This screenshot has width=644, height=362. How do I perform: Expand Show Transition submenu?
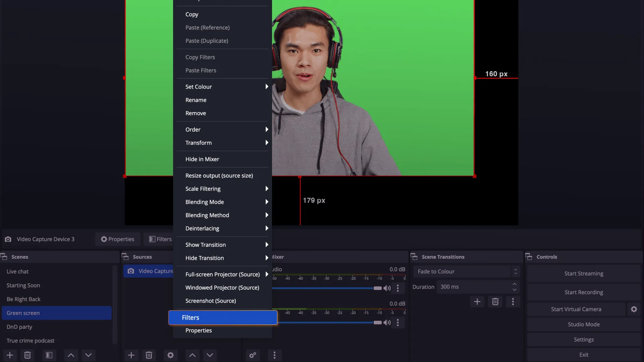pyautogui.click(x=223, y=245)
